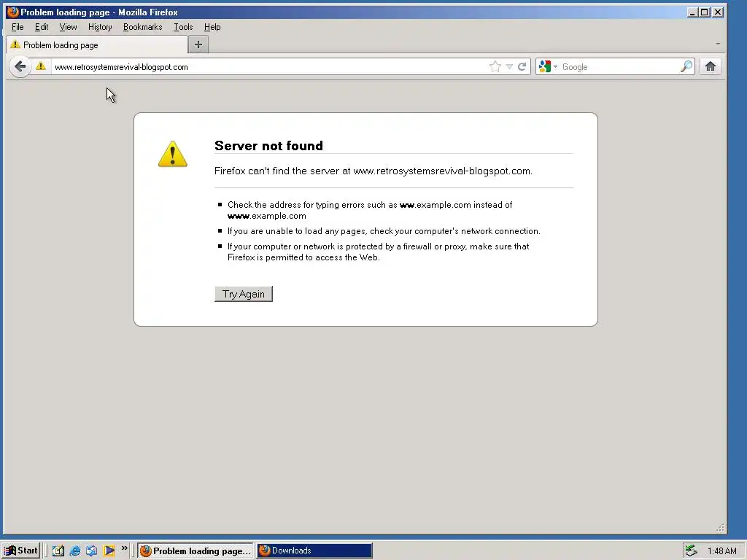
Task: Open the Google search engine selector
Action: click(548, 66)
